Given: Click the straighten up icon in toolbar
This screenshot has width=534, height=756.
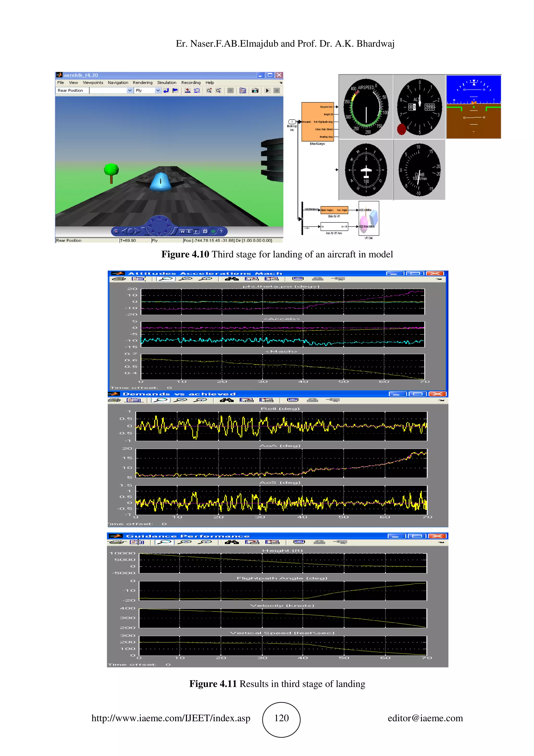Looking at the screenshot, I should point(187,91).
